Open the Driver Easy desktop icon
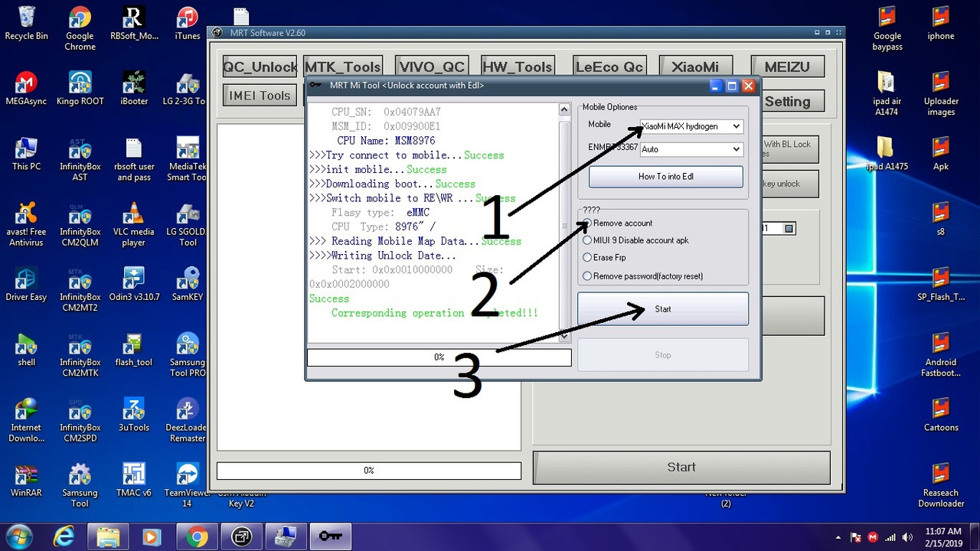Screen dimensions: 980x551 tap(26, 284)
